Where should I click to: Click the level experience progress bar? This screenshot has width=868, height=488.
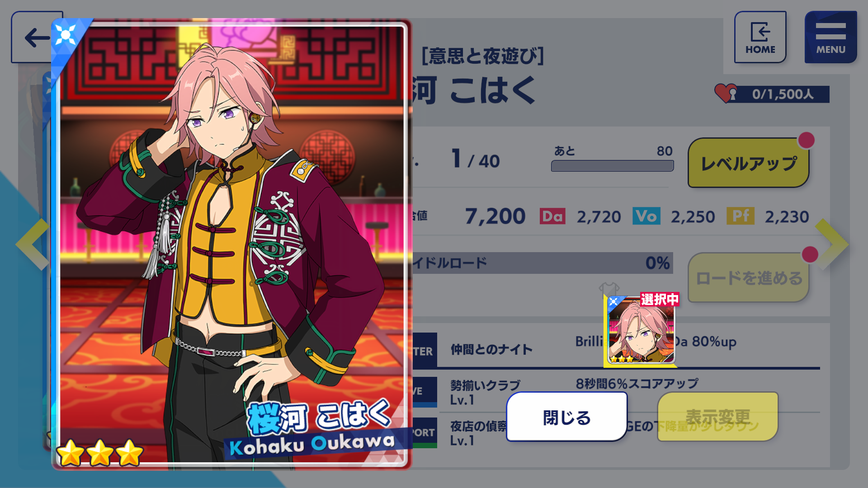(612, 166)
